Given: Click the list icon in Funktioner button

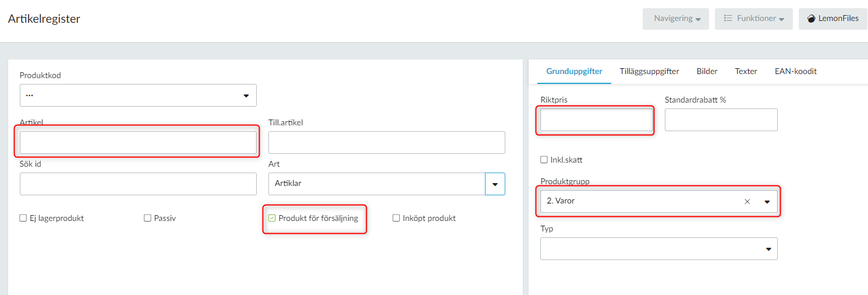Looking at the screenshot, I should [x=728, y=19].
